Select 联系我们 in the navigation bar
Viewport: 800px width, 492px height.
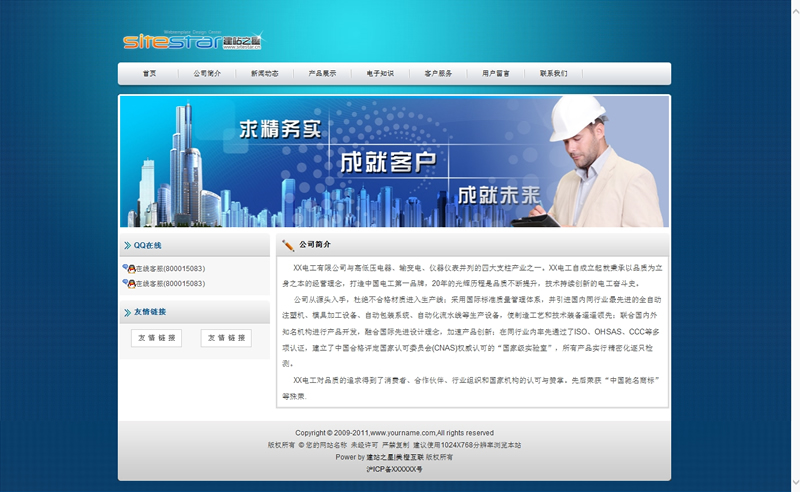tap(553, 74)
